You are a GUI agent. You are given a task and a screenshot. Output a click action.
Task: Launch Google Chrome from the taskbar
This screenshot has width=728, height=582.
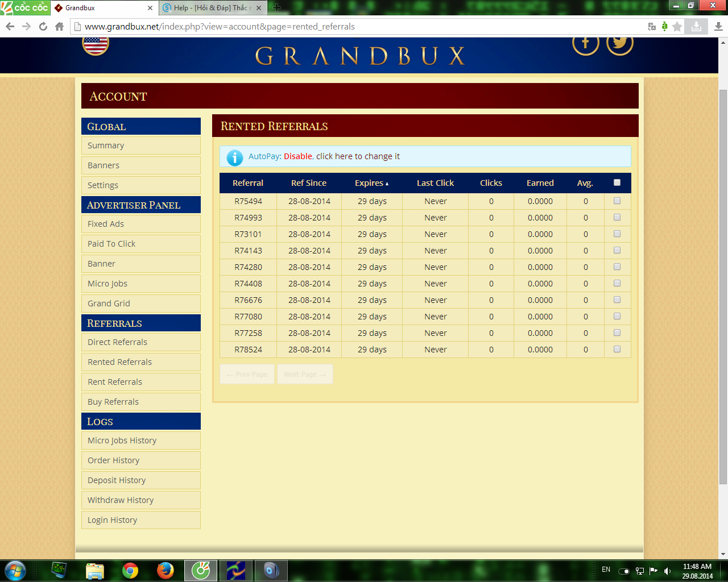pyautogui.click(x=130, y=570)
